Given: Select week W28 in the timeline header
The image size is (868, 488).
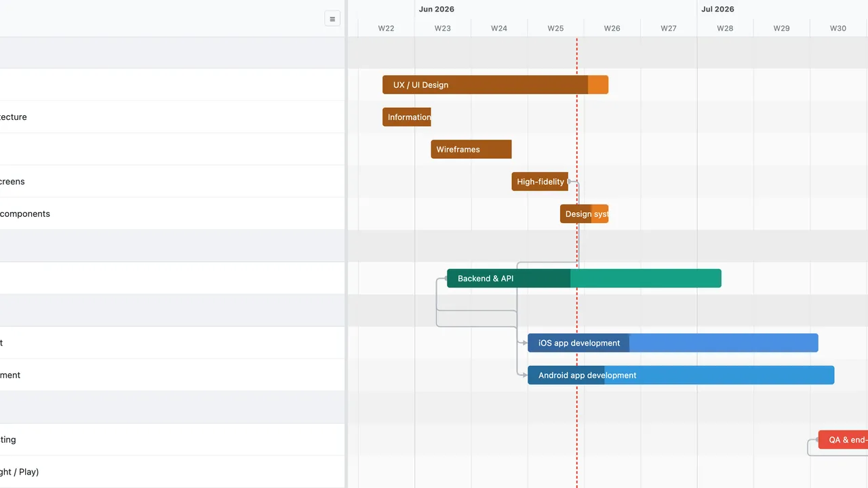Looking at the screenshot, I should (x=725, y=28).
